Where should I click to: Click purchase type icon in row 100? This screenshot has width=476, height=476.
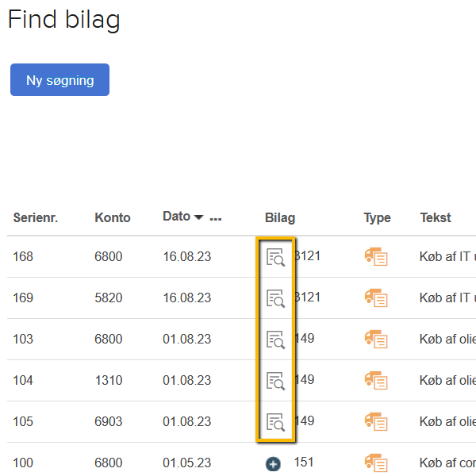(x=375, y=463)
